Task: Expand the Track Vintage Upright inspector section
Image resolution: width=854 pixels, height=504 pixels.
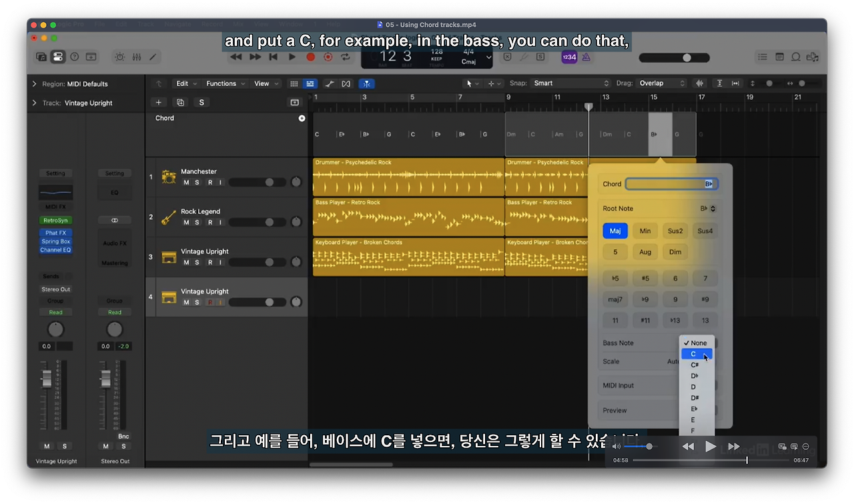Action: click(x=35, y=103)
